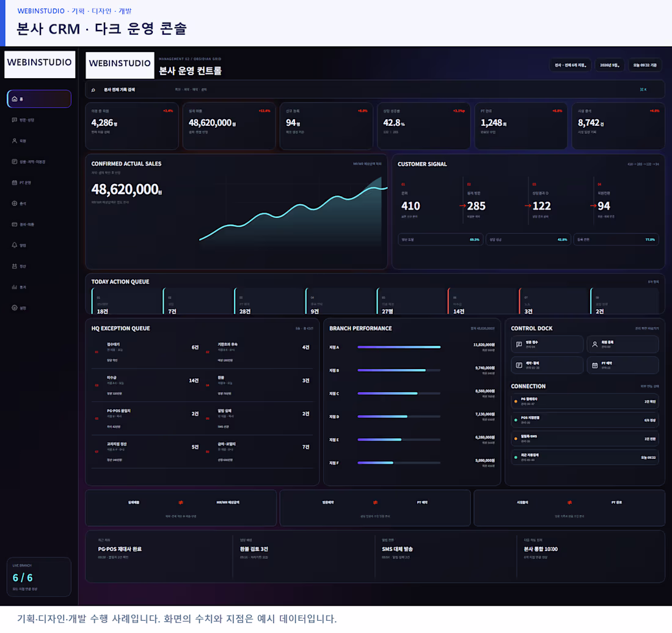
Task: Open the 통계 bar-chart icon in sidebar
Action: tap(15, 287)
